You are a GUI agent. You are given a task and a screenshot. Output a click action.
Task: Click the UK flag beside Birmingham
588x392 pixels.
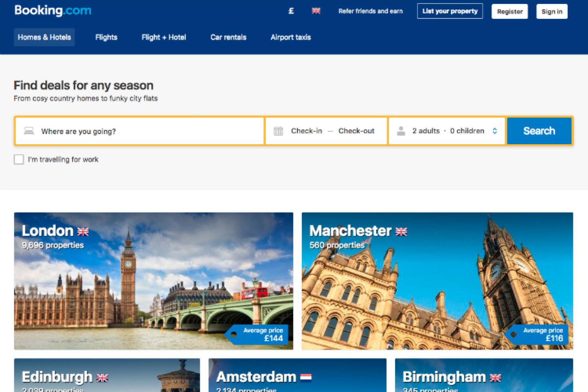point(495,378)
